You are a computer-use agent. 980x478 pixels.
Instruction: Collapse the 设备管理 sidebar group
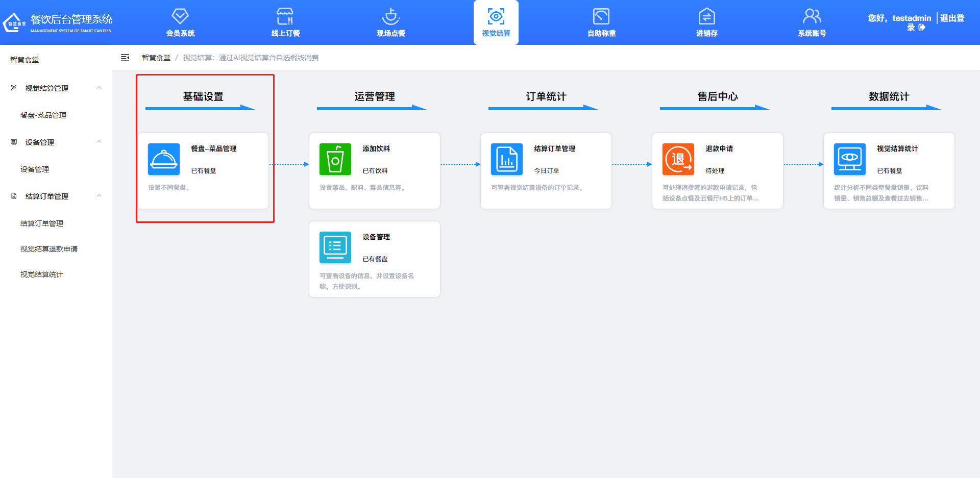(99, 142)
